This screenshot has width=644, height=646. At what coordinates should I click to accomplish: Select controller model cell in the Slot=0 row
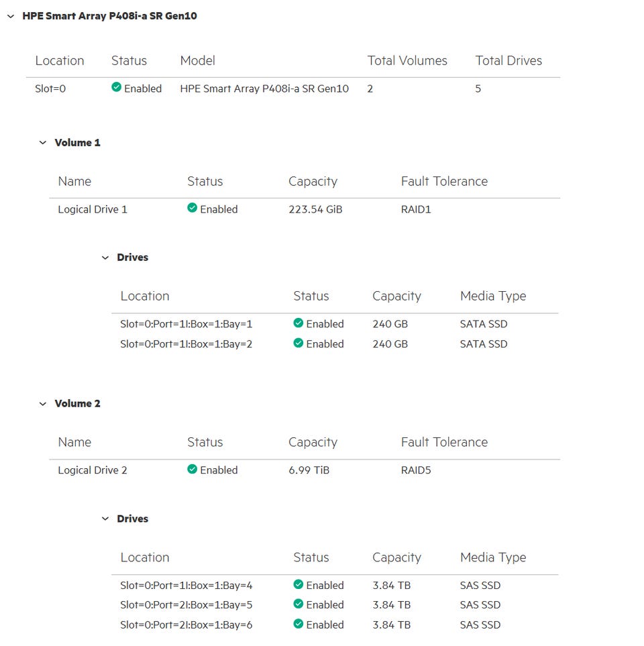point(264,89)
